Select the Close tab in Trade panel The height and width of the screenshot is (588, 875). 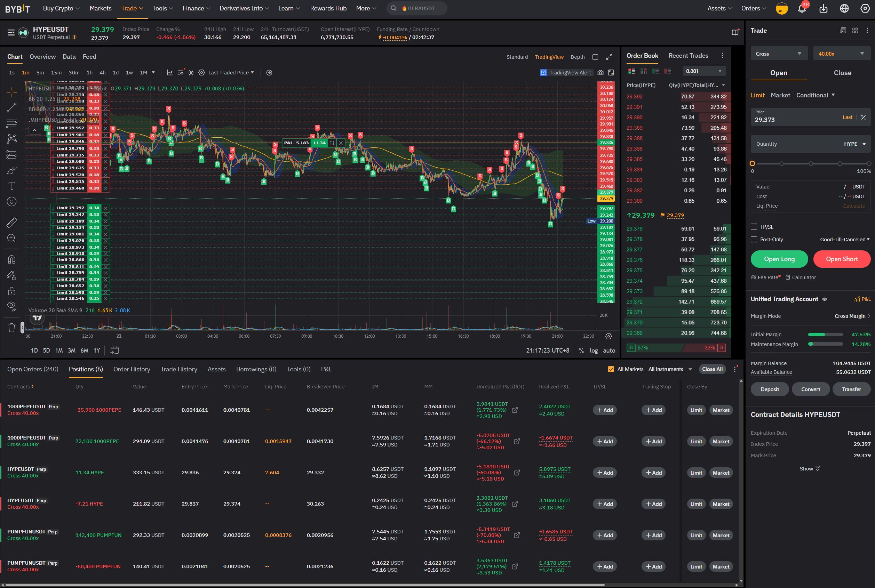coord(842,73)
